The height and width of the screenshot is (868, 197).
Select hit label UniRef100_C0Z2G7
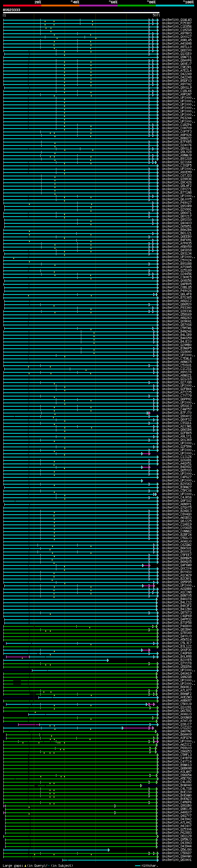(x=177, y=728)
